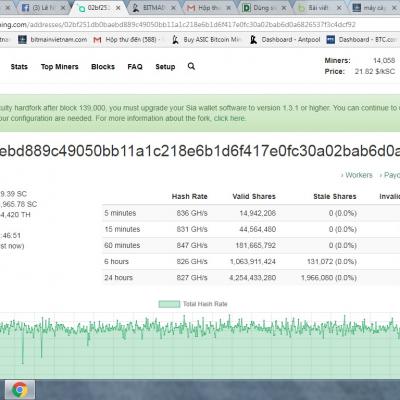This screenshot has width=400, height=400.
Task: Close the Dùng s browser tab
Action: pyautogui.click(x=284, y=8)
